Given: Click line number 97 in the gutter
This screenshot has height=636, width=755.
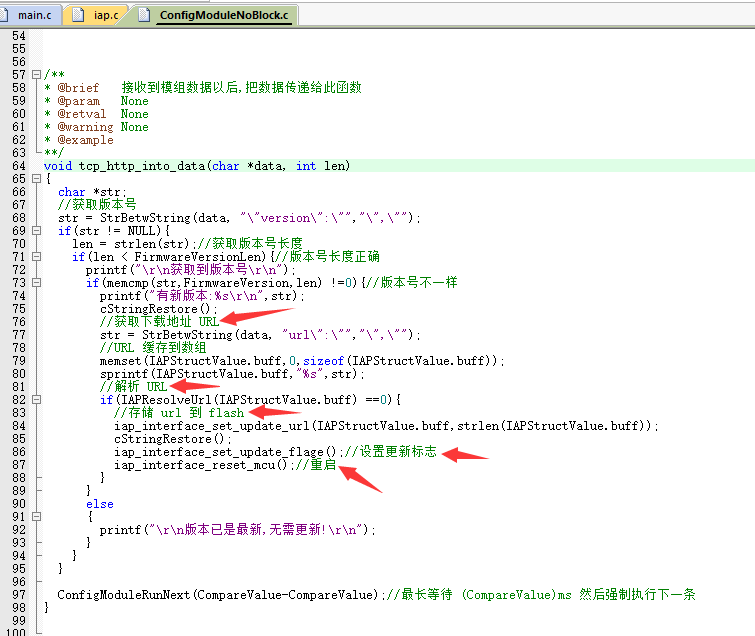Looking at the screenshot, I should tap(19, 595).
